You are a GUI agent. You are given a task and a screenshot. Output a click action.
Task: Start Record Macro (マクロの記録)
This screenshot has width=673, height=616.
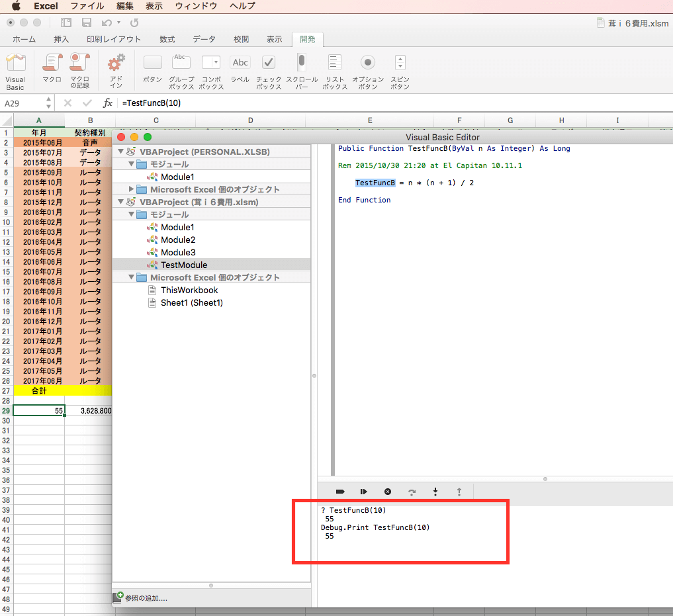click(x=80, y=63)
